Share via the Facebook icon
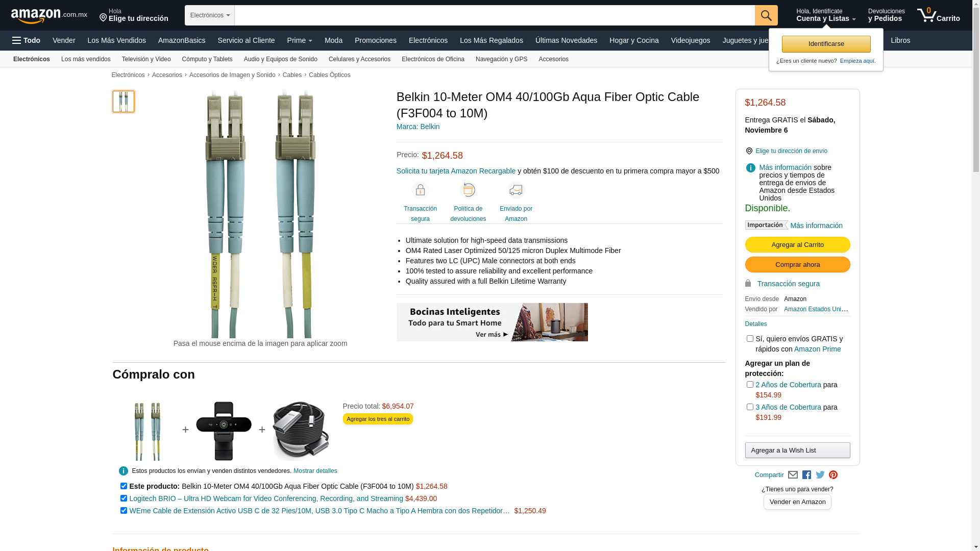Viewport: 980px width, 551px height. click(x=806, y=475)
